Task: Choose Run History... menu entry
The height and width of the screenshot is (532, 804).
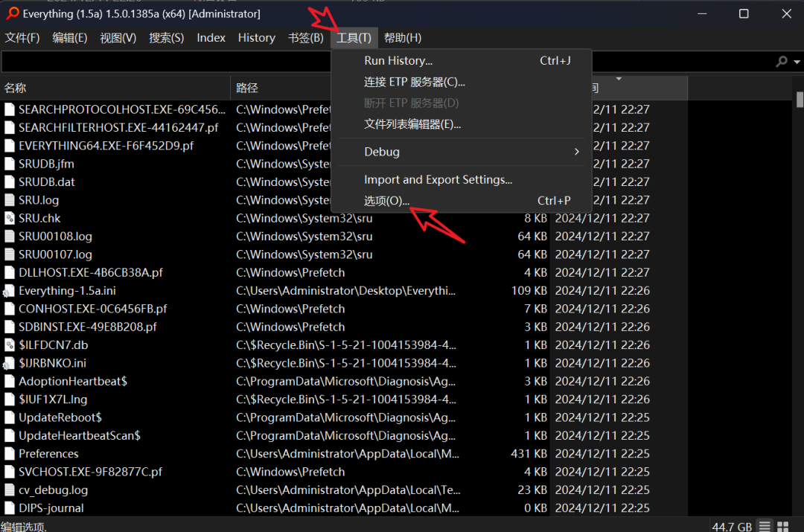Action: point(462,60)
